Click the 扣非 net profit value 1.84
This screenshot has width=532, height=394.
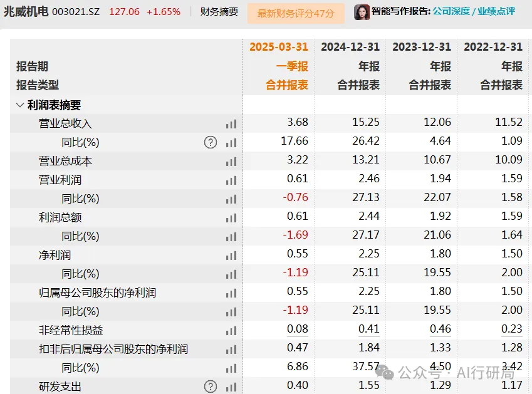[x=369, y=348]
